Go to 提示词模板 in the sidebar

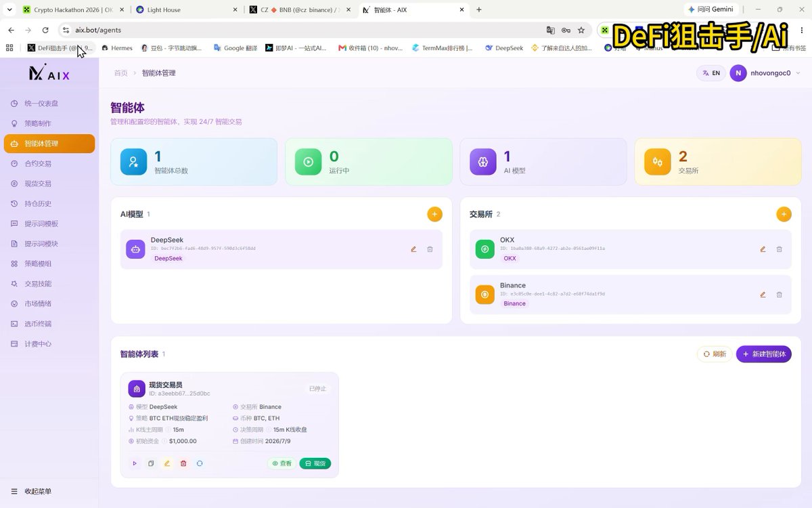pyautogui.click(x=49, y=224)
